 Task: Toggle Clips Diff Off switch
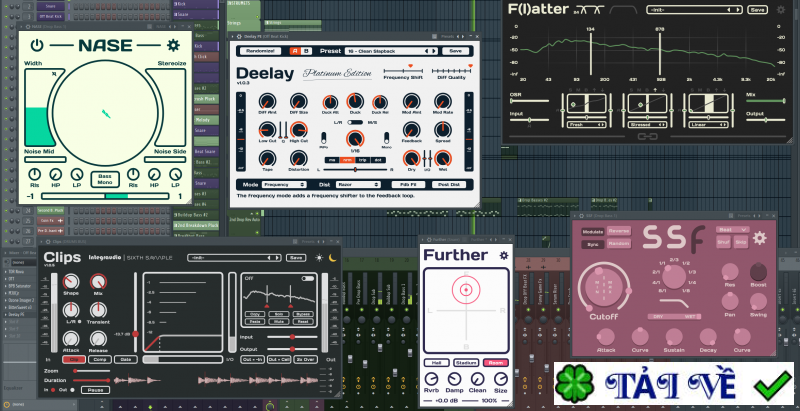(x=308, y=278)
